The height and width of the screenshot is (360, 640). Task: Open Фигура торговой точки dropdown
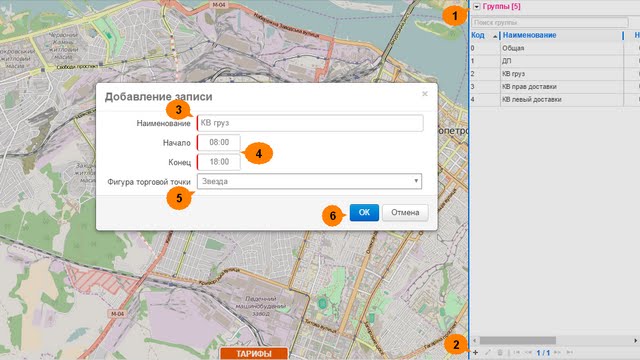coord(309,181)
